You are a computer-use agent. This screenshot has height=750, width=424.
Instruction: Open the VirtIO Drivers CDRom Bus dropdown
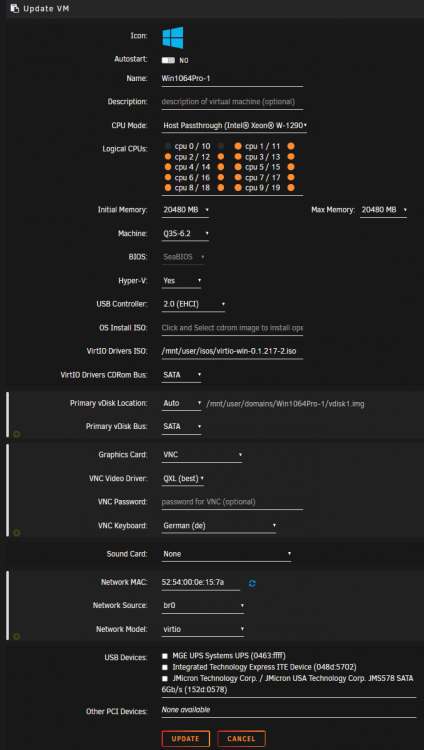pyautogui.click(x=181, y=375)
